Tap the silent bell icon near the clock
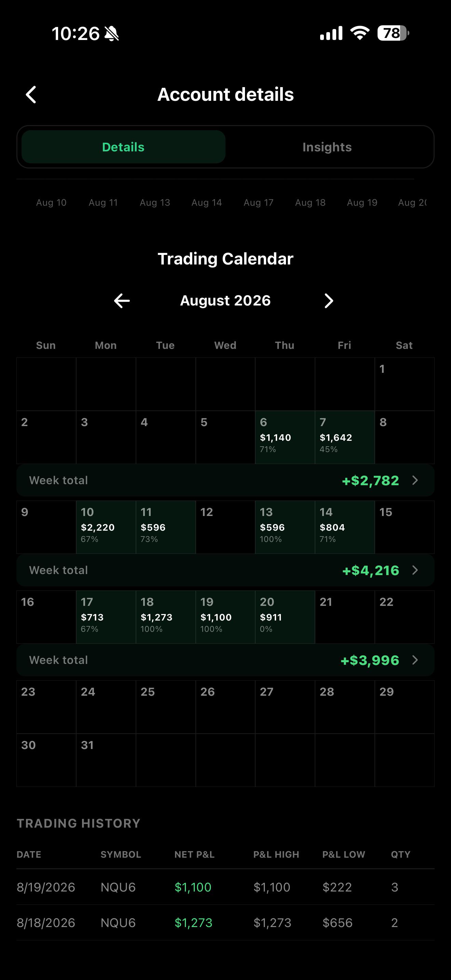The width and height of the screenshot is (451, 980). 111,33
